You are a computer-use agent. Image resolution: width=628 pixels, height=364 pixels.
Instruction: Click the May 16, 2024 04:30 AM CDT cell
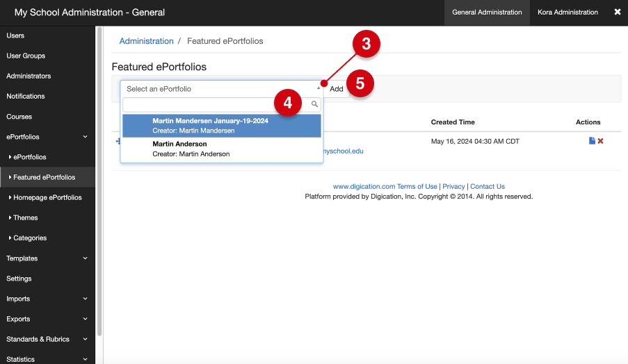click(x=475, y=141)
